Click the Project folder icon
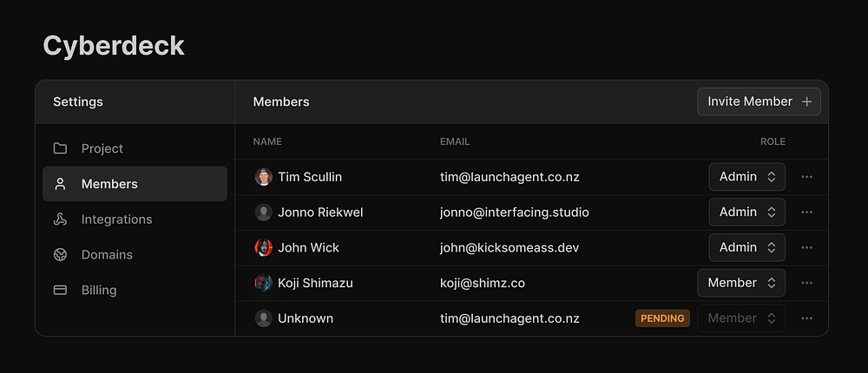The image size is (868, 373). [x=60, y=148]
